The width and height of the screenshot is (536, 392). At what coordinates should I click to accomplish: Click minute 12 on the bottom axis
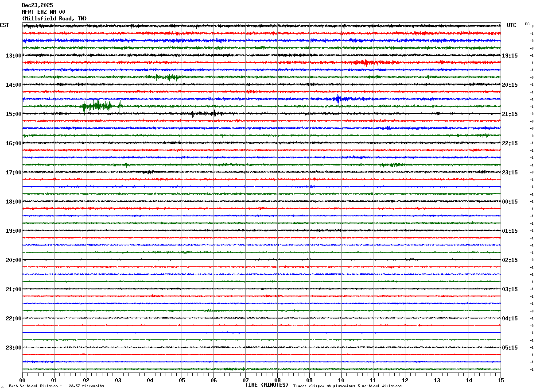point(405,380)
